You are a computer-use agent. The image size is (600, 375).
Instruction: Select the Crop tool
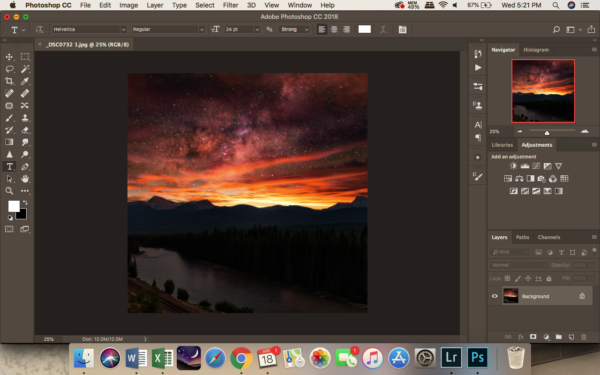(9, 81)
